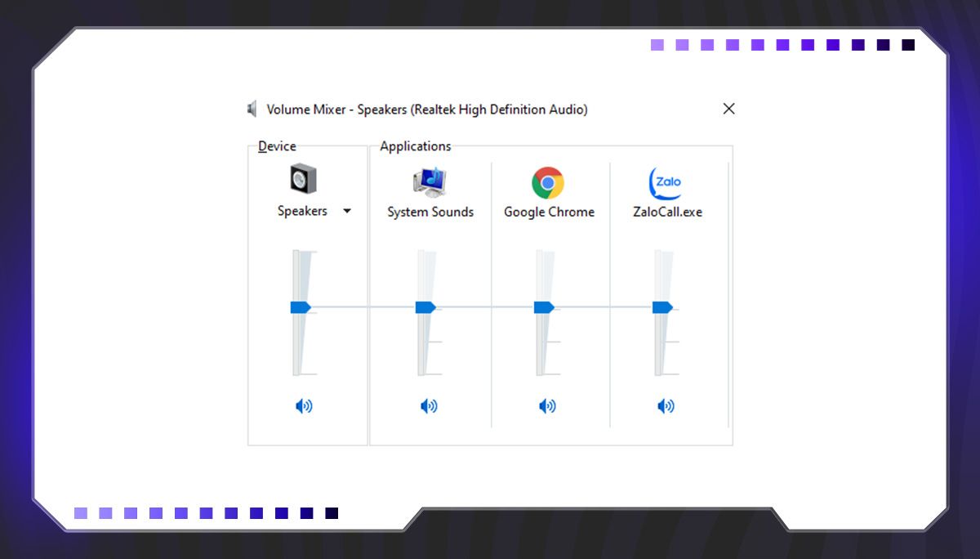Click the Device section label
This screenshot has width=980, height=559.
coord(274,145)
